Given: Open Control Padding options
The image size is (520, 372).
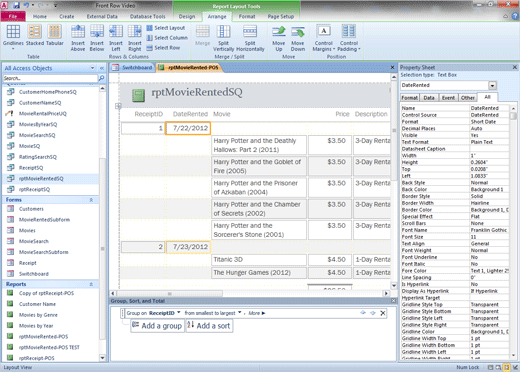Looking at the screenshot, I should coord(349,38).
